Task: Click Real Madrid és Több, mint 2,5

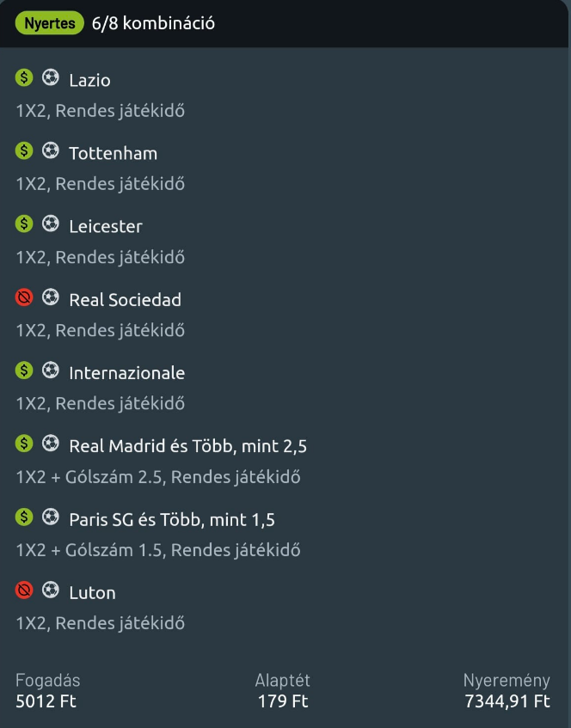Action: [x=187, y=446]
